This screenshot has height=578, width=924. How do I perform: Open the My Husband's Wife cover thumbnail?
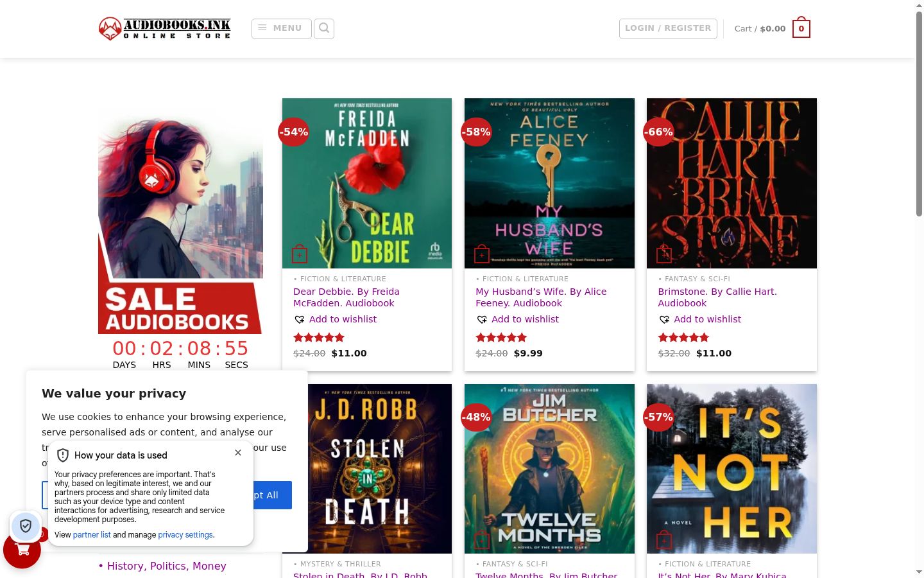(549, 183)
